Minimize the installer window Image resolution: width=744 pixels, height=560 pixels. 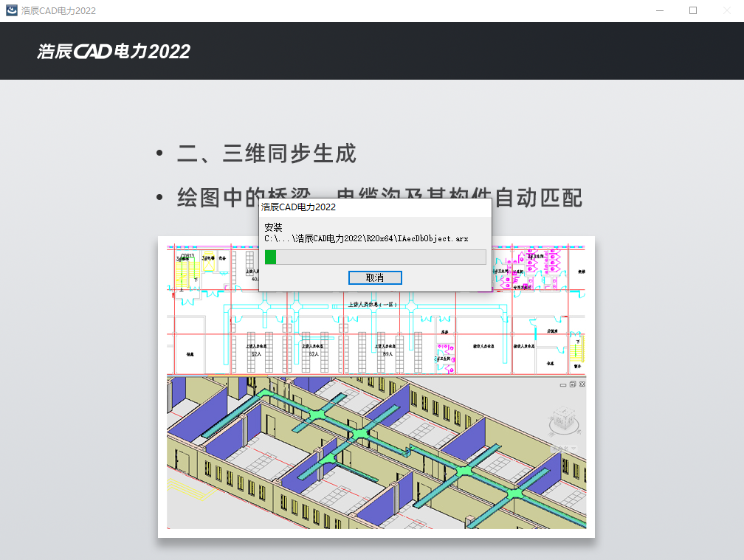click(x=660, y=10)
